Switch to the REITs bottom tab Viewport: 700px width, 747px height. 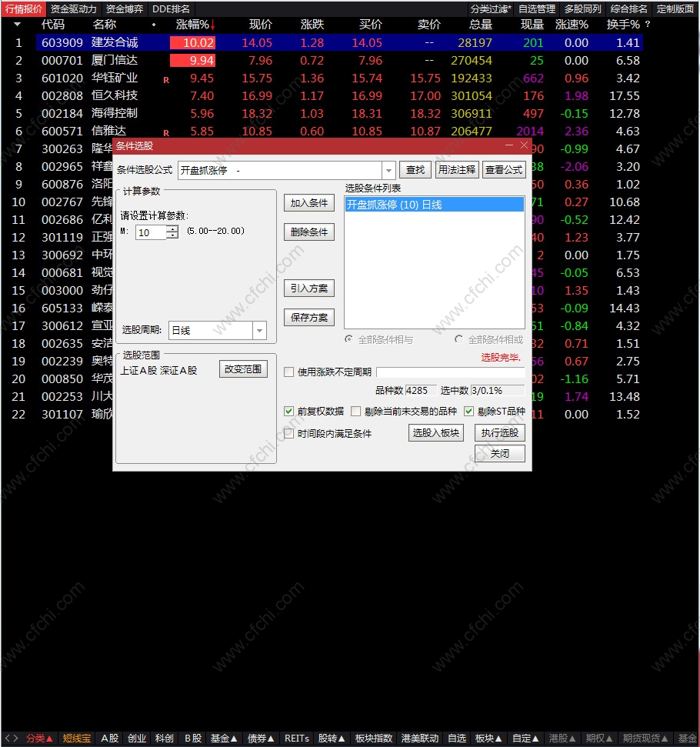click(297, 739)
